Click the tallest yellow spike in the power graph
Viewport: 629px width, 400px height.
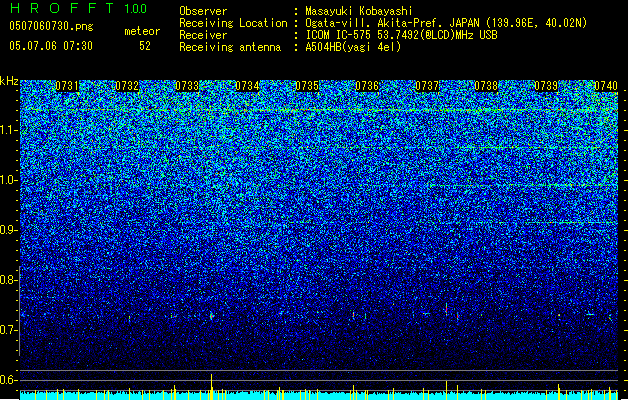click(211, 386)
